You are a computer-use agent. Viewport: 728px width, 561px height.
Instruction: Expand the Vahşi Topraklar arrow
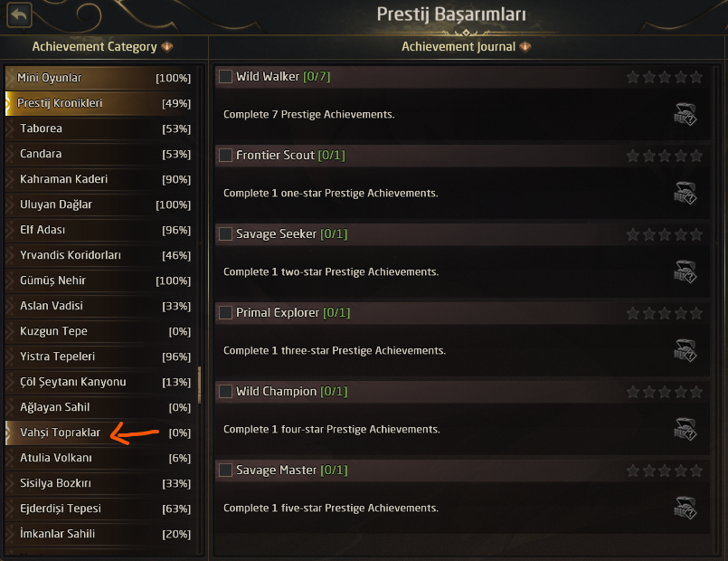pos(10,433)
